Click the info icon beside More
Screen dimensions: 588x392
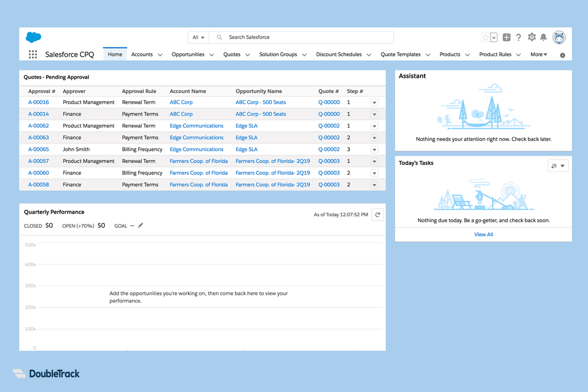tap(563, 55)
